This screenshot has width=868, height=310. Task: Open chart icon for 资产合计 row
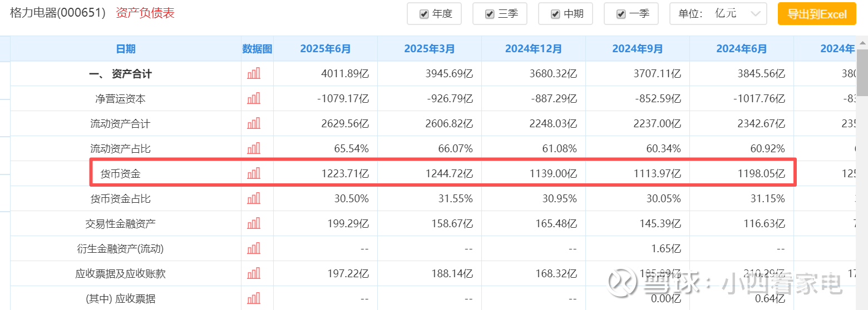pos(254,73)
